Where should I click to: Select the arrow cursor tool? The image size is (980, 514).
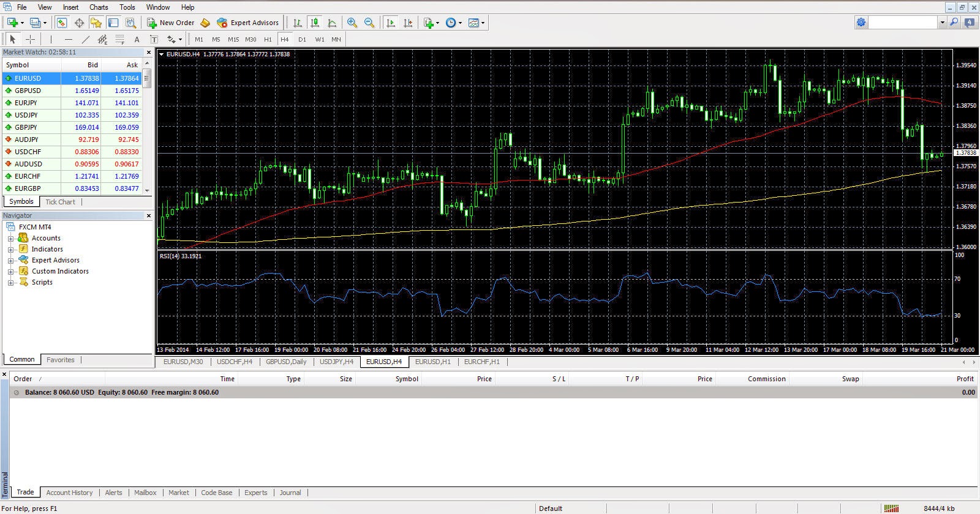pos(12,39)
